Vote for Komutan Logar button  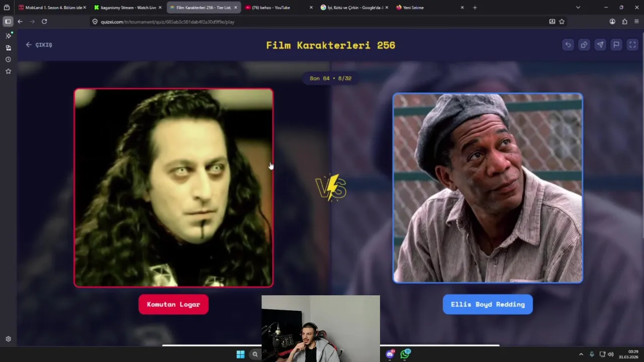click(x=174, y=304)
